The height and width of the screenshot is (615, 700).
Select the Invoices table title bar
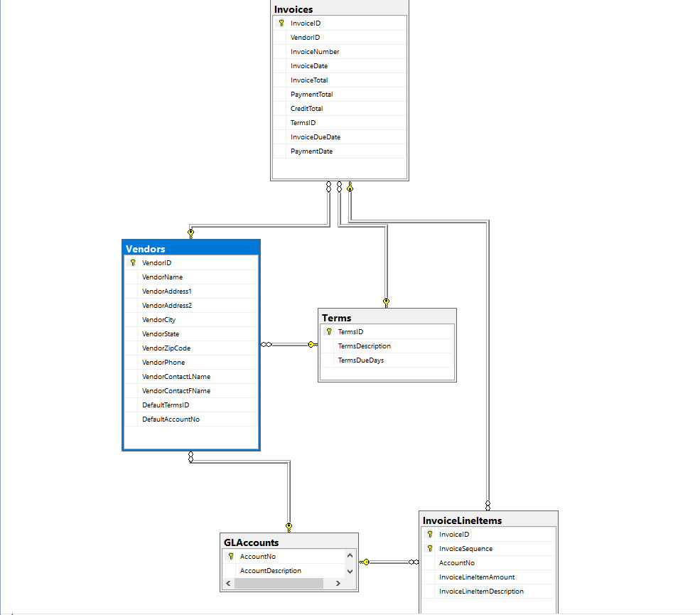tap(340, 9)
